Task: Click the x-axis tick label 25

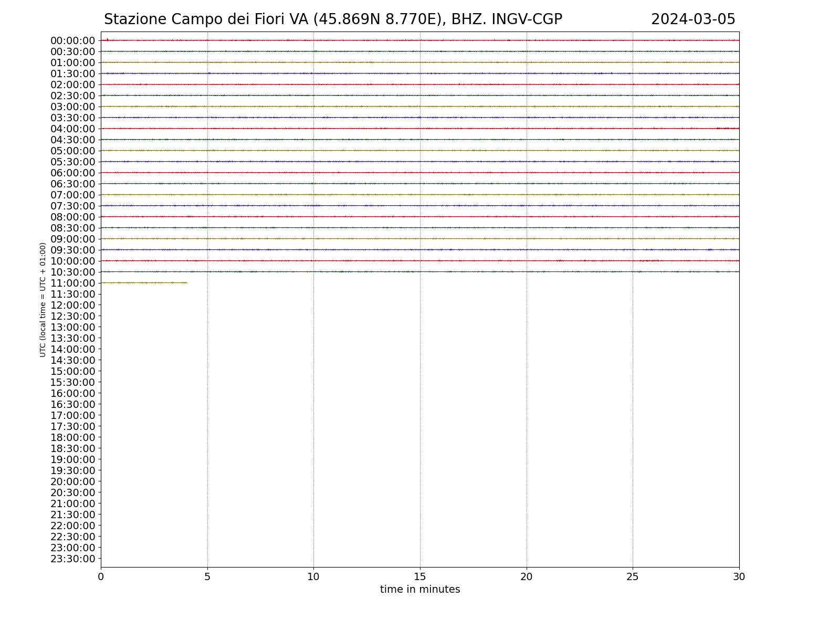Action: point(633,576)
